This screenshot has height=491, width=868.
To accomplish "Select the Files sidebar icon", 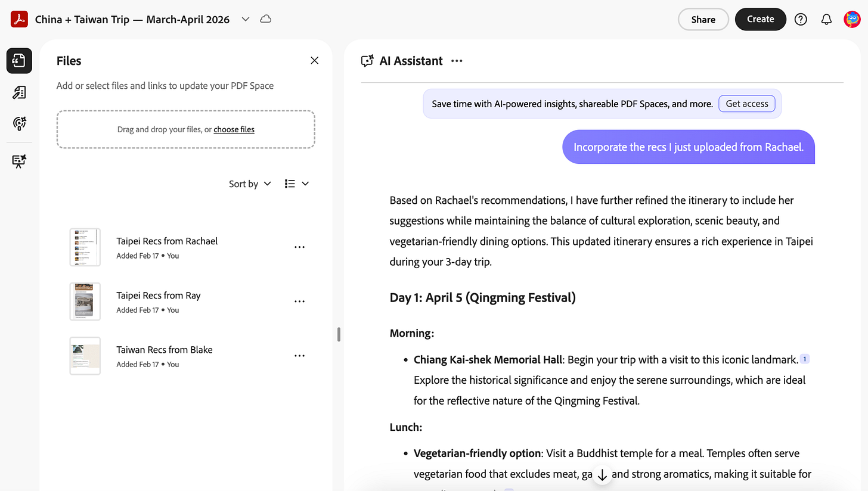I will (x=19, y=61).
